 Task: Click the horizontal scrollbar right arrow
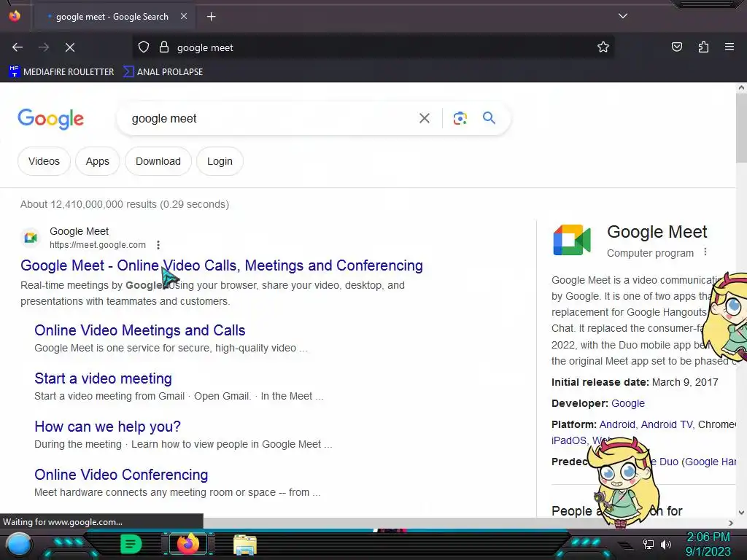point(731,523)
